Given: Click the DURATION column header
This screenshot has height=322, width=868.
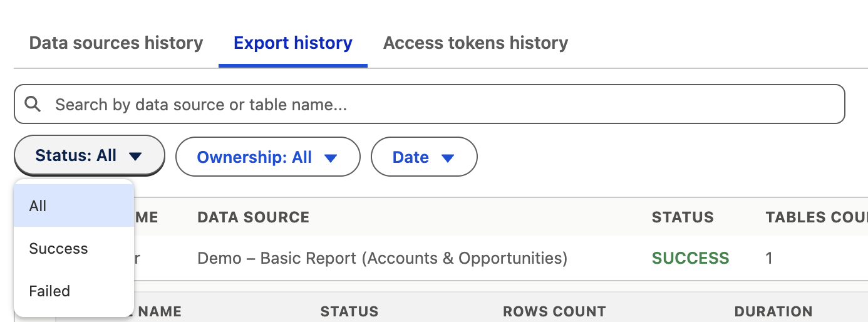Looking at the screenshot, I should [x=773, y=311].
